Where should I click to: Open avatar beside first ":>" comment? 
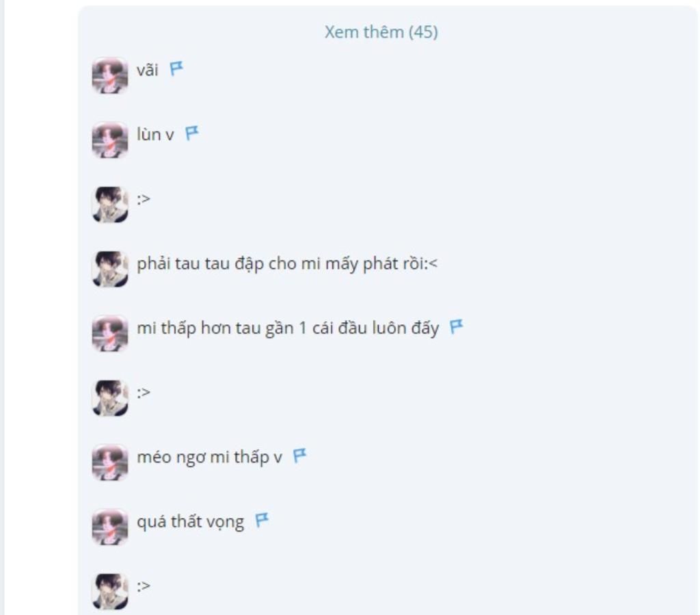tap(110, 205)
